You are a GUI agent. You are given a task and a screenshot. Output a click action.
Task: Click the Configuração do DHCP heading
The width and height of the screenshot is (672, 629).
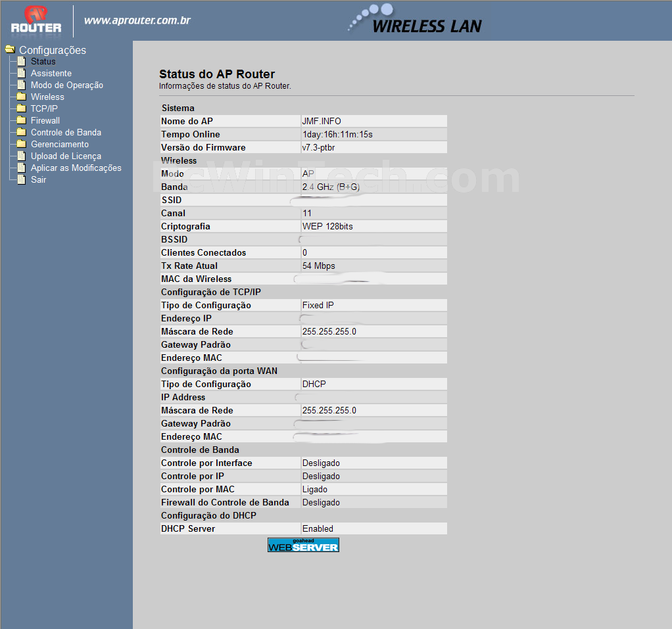coord(208,515)
